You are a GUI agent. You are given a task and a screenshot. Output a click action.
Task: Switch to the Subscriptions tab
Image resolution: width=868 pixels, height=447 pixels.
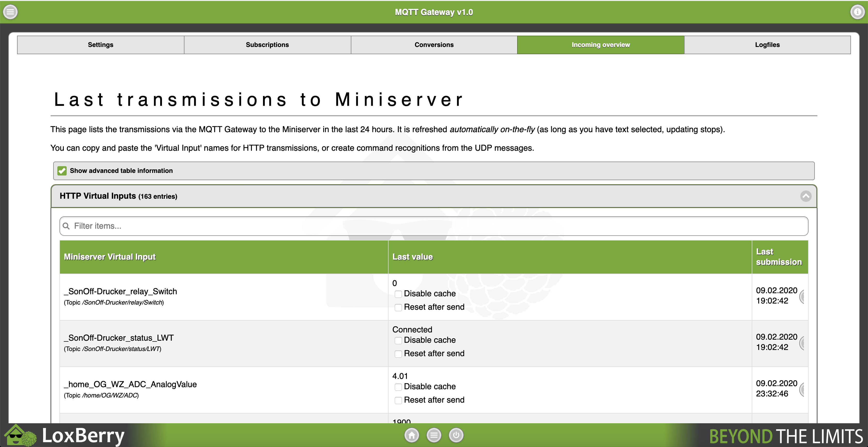(x=267, y=45)
